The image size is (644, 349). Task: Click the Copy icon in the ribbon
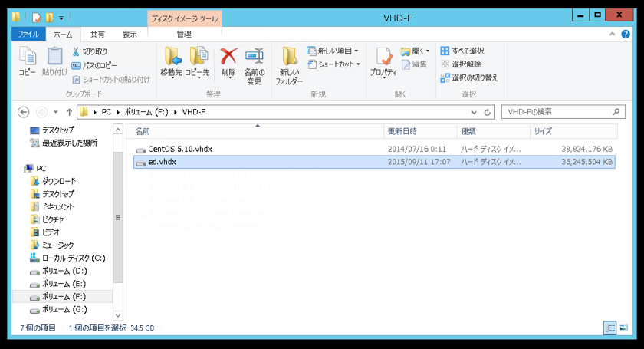(28, 61)
